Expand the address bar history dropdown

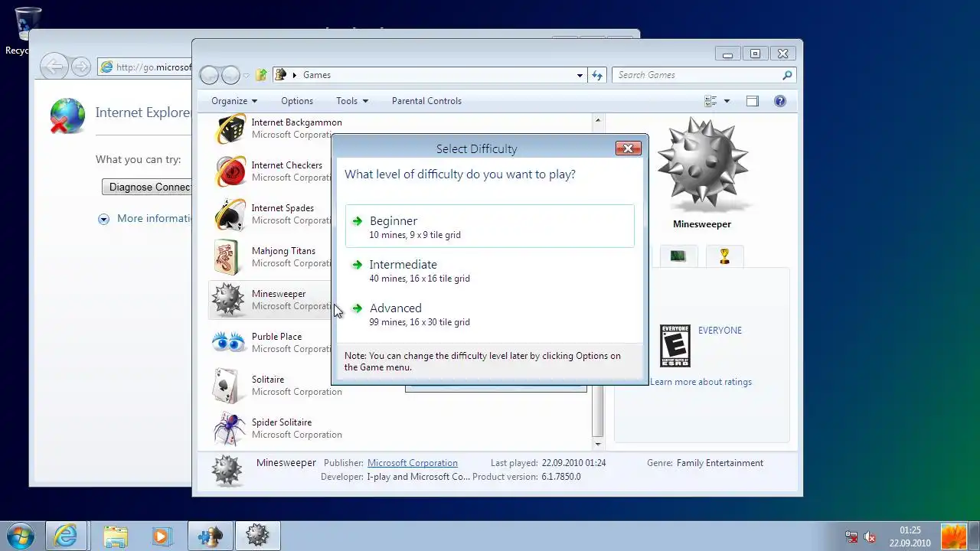tap(580, 75)
